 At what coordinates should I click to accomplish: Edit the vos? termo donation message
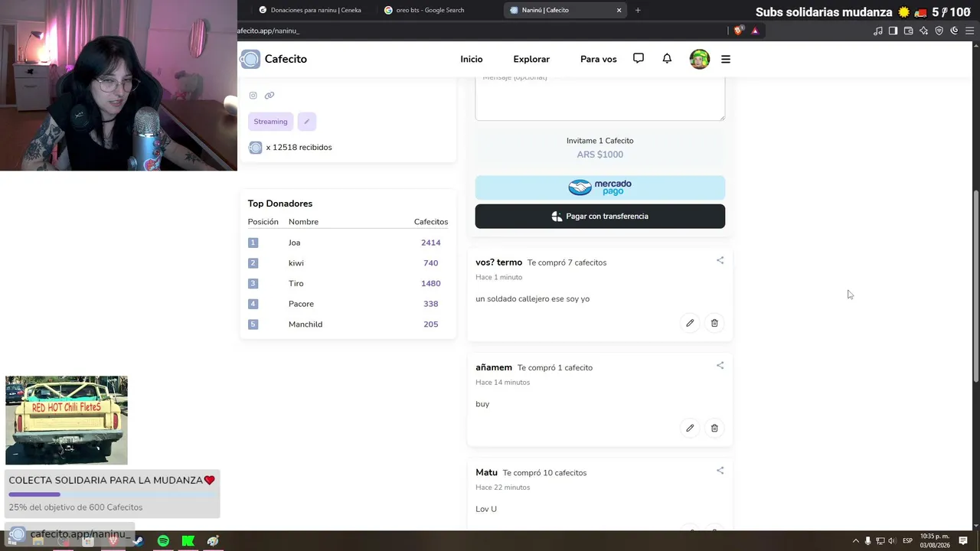pyautogui.click(x=690, y=323)
